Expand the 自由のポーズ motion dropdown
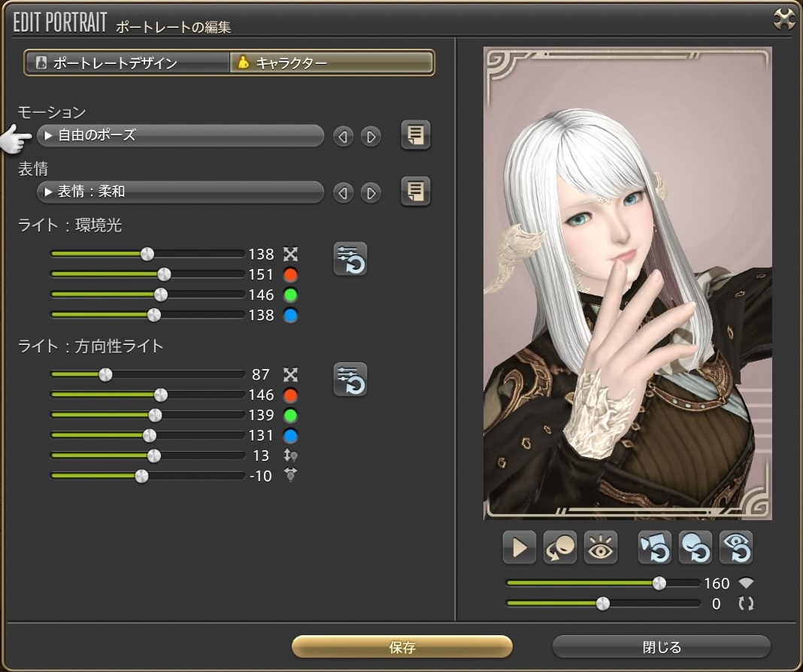Viewport: 803px width, 672px height. (x=180, y=136)
